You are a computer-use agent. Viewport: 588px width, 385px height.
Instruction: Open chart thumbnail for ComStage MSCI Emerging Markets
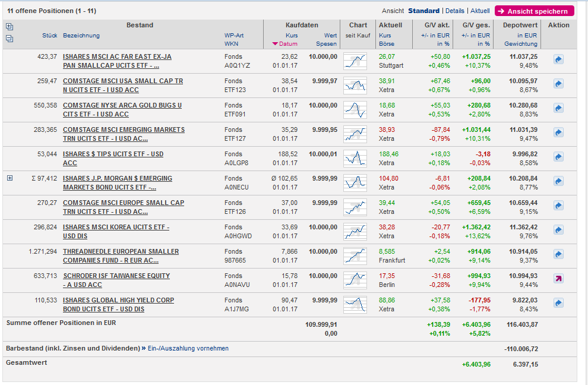click(355, 134)
